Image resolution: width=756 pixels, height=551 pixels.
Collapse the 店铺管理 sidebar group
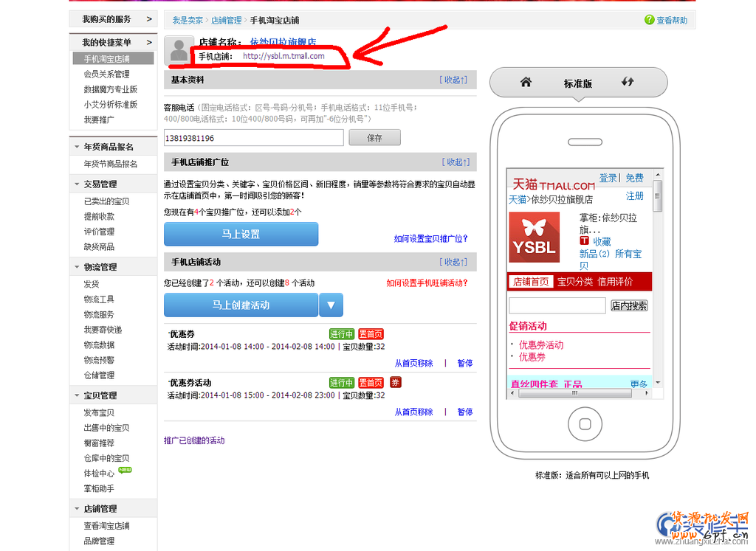pyautogui.click(x=77, y=509)
